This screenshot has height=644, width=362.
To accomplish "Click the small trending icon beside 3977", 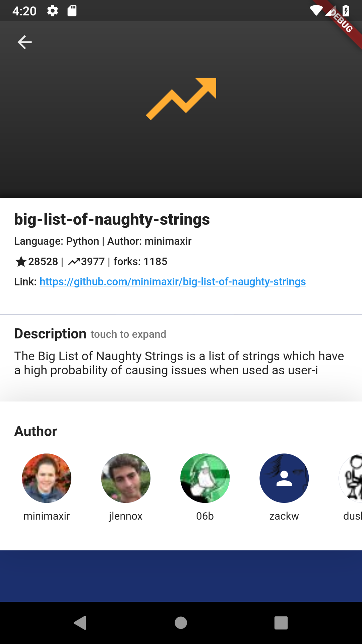I will pyautogui.click(x=74, y=262).
